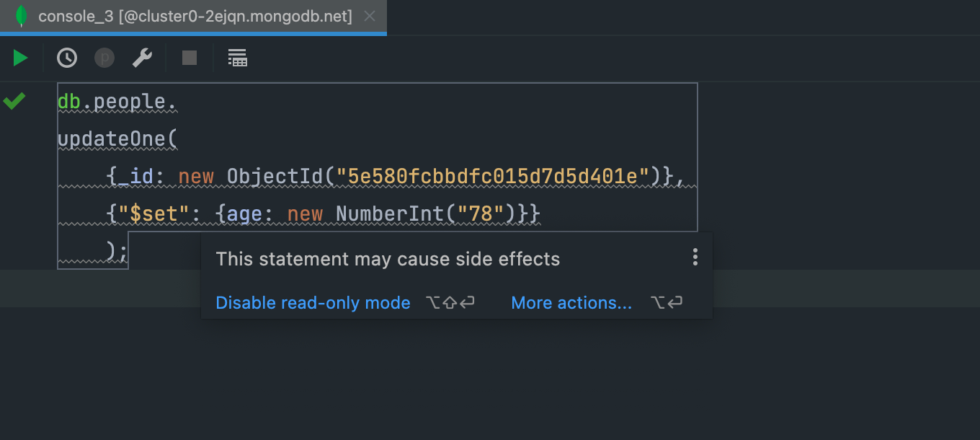Close the console_3 tab

tap(370, 16)
